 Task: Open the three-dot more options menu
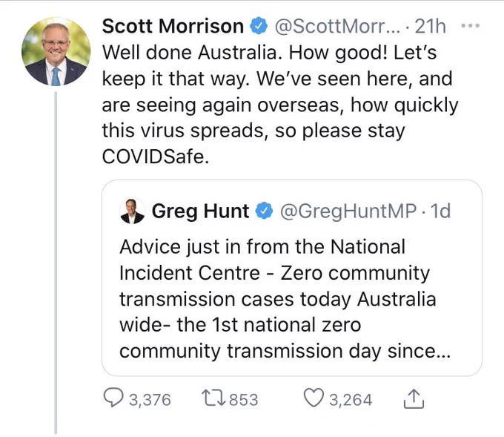(x=470, y=25)
